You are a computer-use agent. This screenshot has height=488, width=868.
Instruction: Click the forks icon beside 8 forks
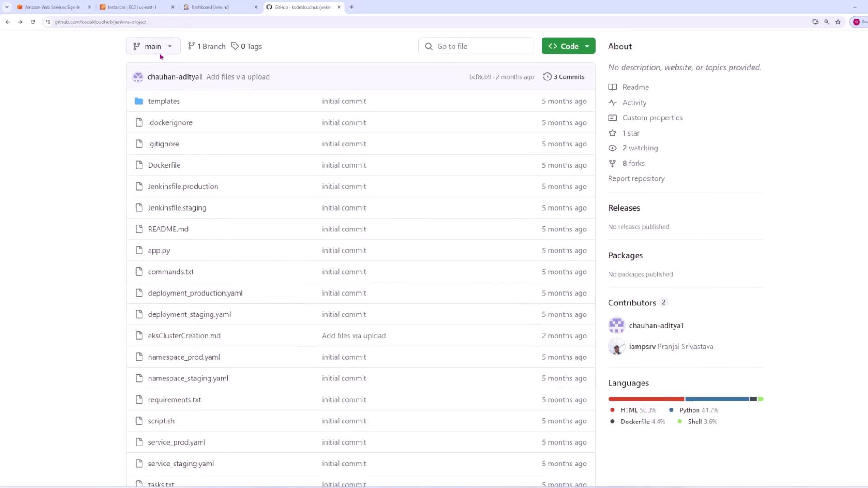[x=612, y=164]
